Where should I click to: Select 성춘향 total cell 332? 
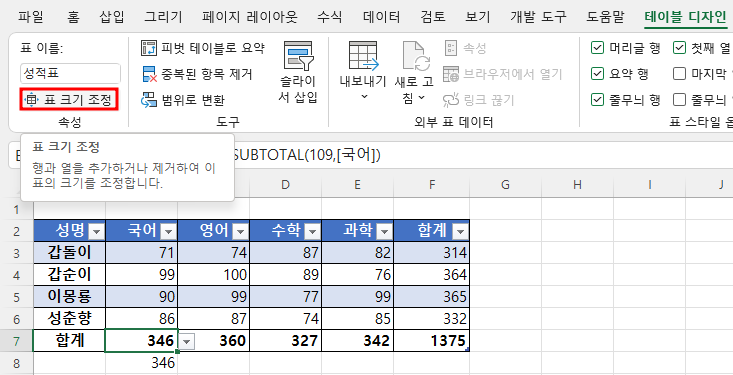[431, 319]
